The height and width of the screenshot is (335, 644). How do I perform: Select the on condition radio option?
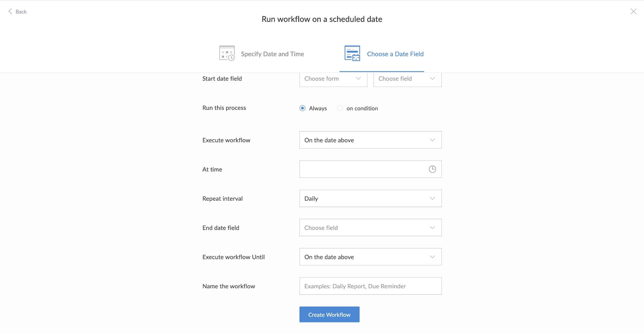[340, 108]
